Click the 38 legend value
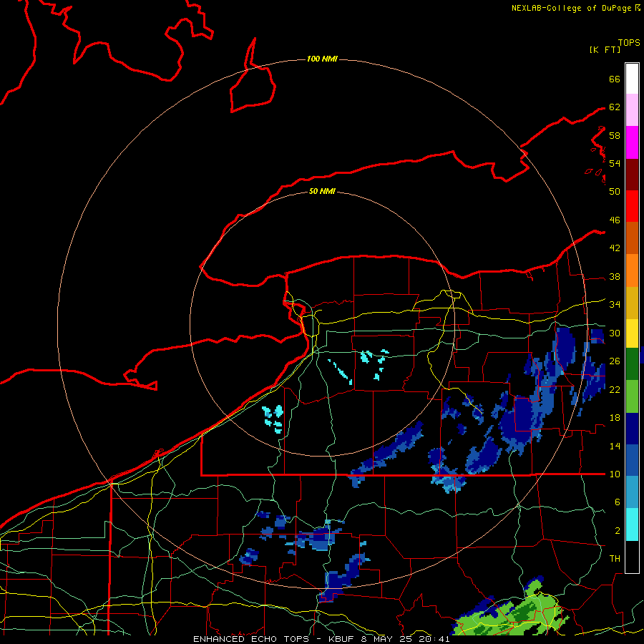Viewport: 644px width, 644px height. tap(615, 276)
